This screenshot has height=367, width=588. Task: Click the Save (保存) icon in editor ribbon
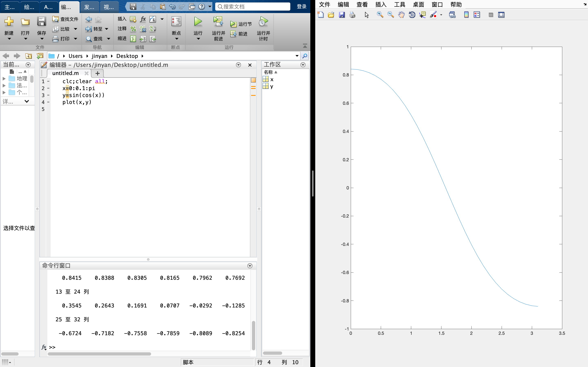coord(42,22)
